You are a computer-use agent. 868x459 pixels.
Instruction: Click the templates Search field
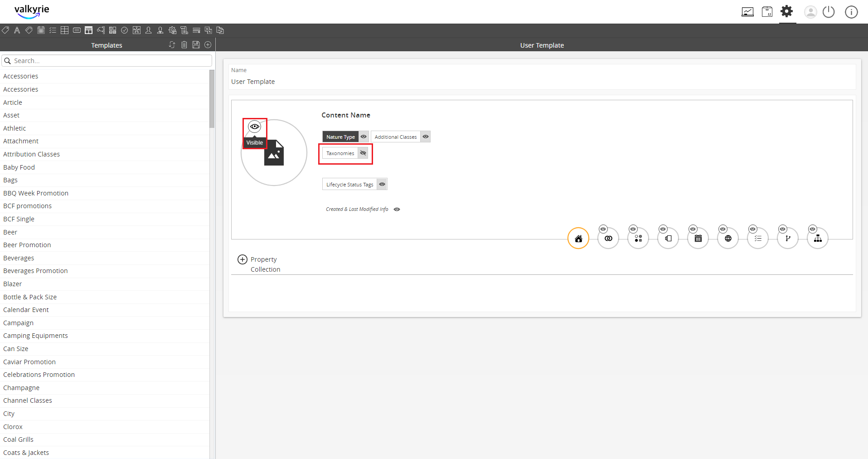coord(107,61)
